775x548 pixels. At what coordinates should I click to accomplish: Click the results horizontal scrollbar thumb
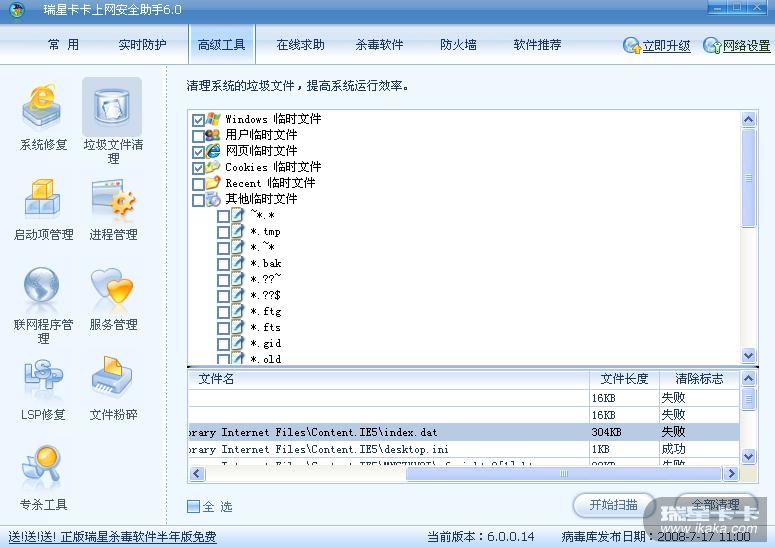click(x=563, y=473)
